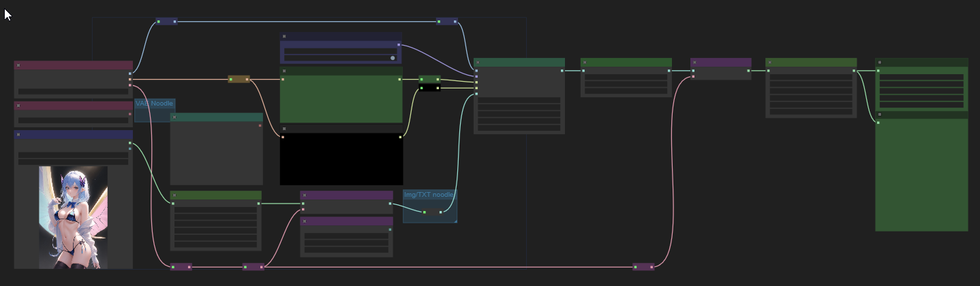Click the anime girl image thumbnail
This screenshot has width=980, height=286.
73,217
